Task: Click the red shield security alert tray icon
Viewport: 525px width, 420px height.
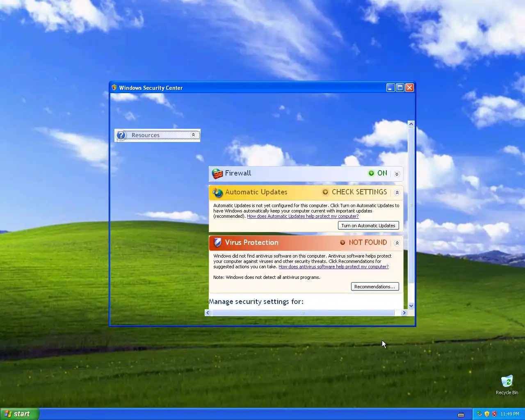Action: [x=494, y=414]
